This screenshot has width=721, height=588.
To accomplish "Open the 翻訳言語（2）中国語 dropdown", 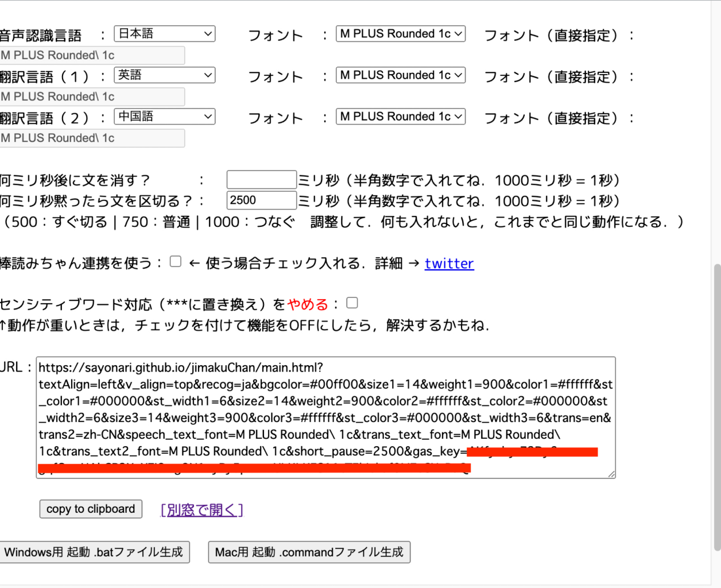I will pos(164,117).
